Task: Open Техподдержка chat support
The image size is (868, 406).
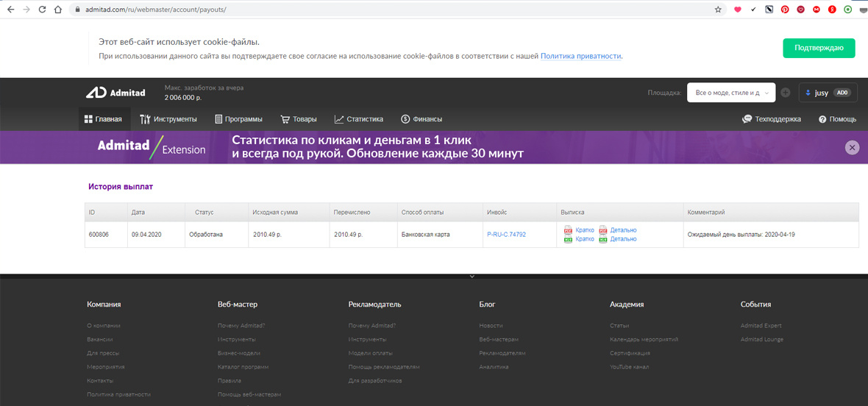Action: tap(771, 119)
